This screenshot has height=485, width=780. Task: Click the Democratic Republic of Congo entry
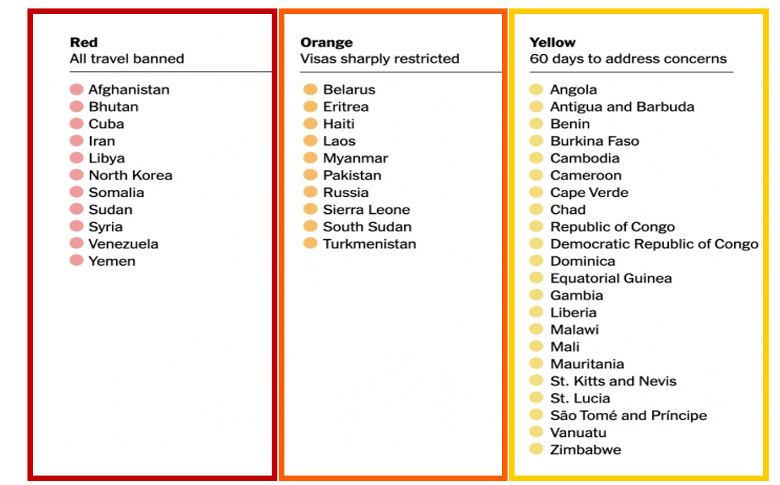click(654, 244)
